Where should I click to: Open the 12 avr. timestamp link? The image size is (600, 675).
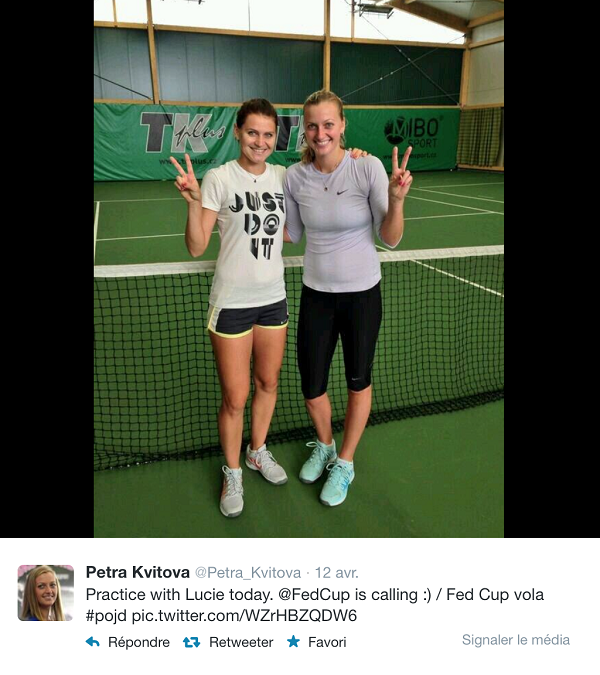click(x=337, y=573)
